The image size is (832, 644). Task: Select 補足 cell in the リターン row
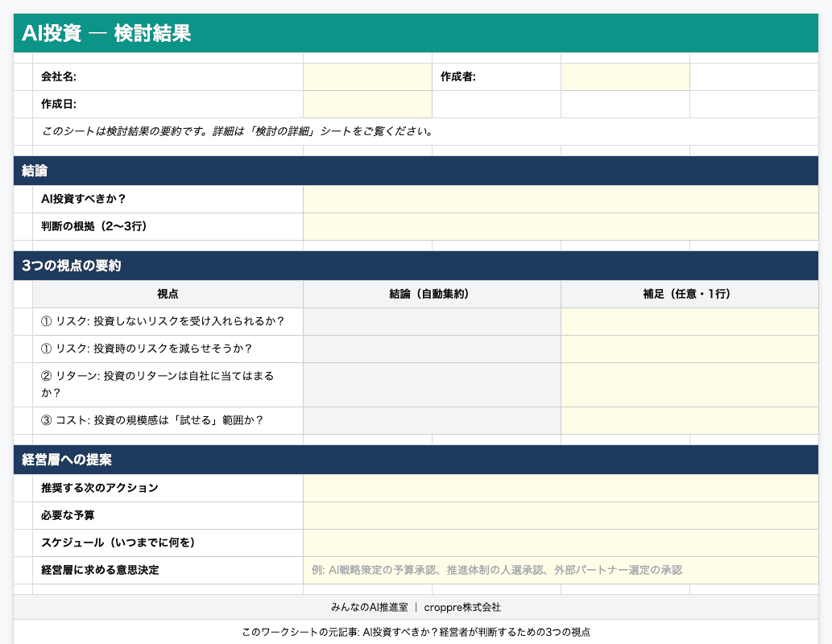689,384
